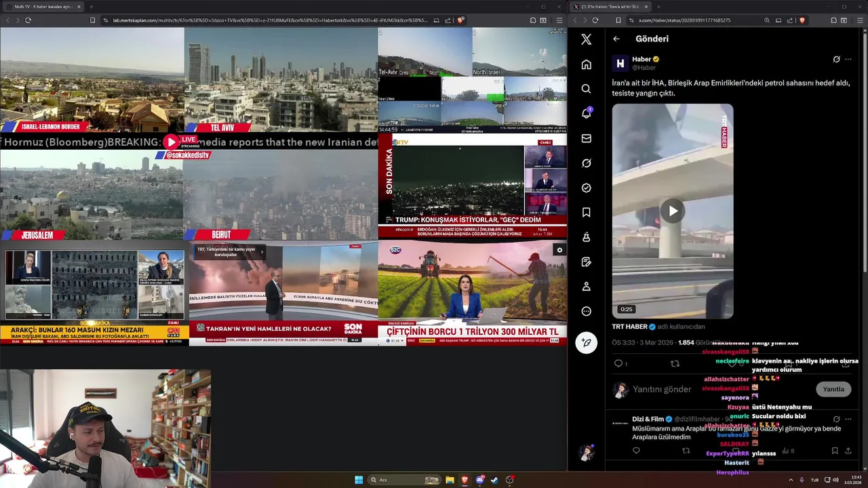Go back from the Gönderi page
The image size is (868, 488).
[x=616, y=39]
